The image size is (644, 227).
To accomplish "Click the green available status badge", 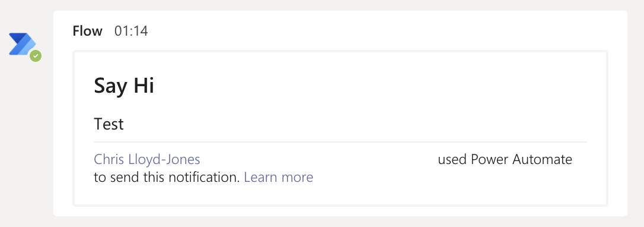I will (36, 56).
